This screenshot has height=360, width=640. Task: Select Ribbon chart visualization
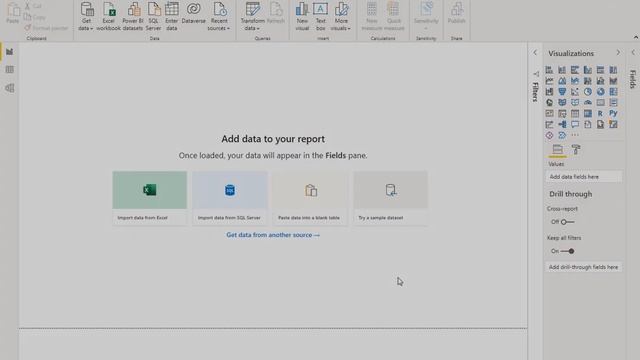(613, 81)
